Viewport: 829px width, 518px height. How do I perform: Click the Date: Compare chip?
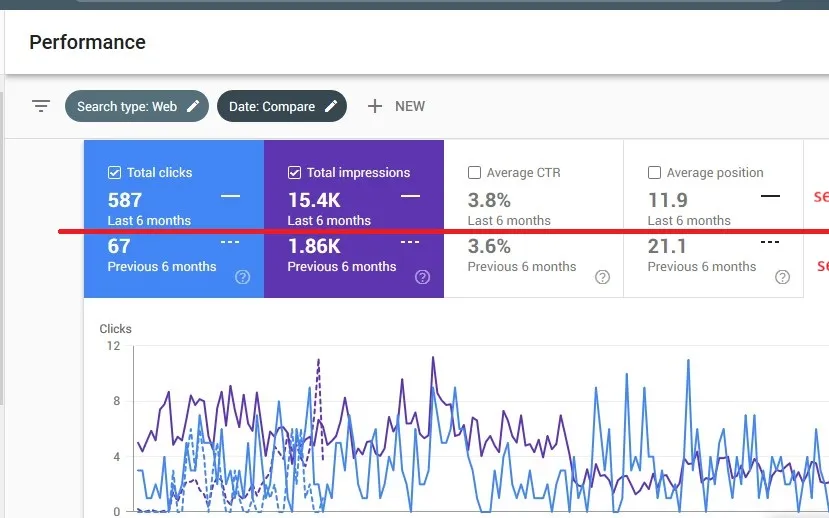click(x=282, y=106)
